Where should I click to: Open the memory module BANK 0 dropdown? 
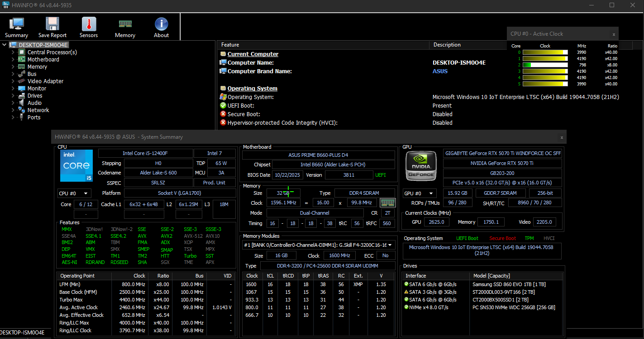click(319, 245)
